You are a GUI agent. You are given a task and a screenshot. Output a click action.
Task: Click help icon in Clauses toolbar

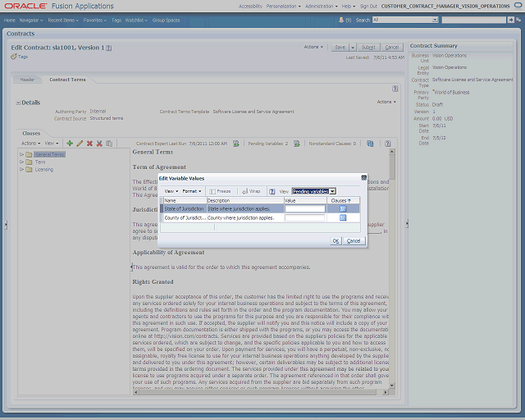pyautogui.click(x=387, y=144)
